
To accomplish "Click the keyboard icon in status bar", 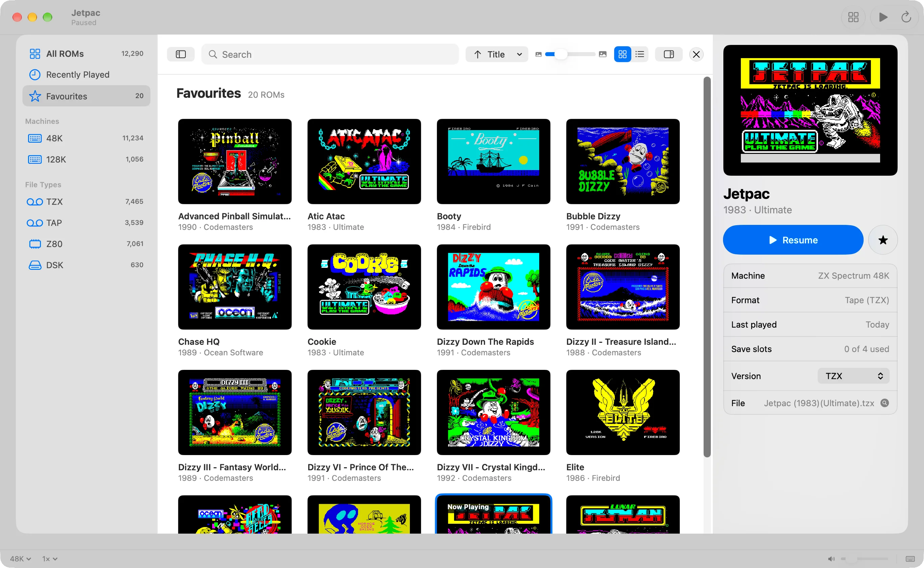I will tap(910, 559).
